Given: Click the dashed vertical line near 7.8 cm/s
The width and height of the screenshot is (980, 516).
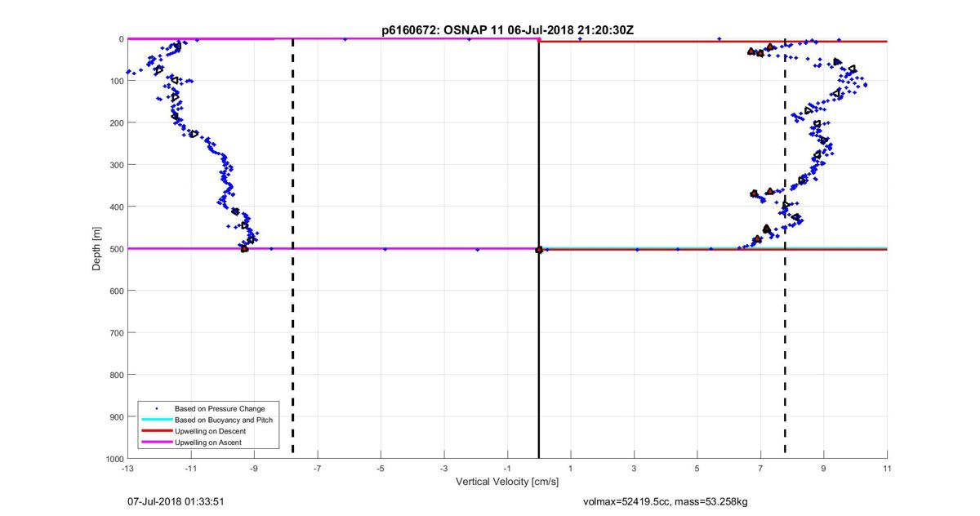Looking at the screenshot, I should click(x=785, y=249).
